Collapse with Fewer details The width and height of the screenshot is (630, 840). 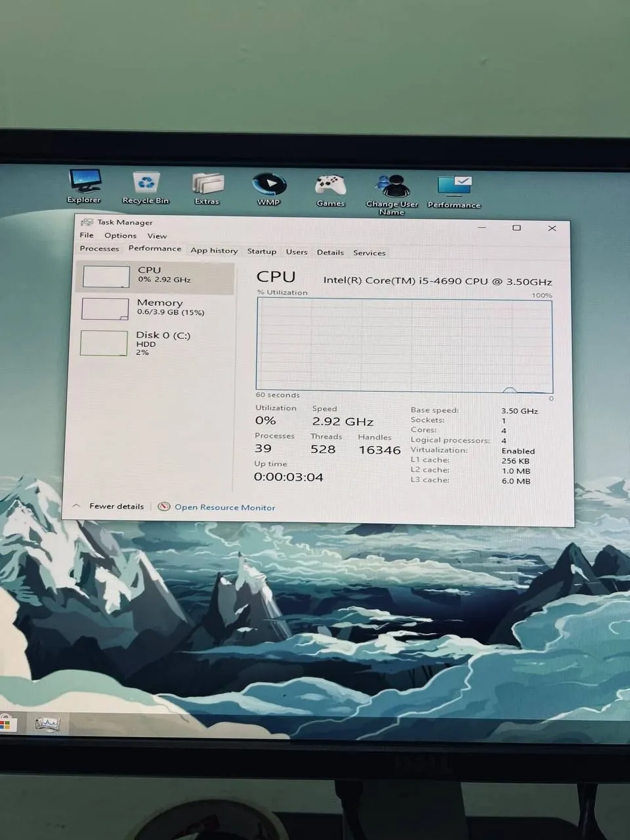pyautogui.click(x=116, y=506)
